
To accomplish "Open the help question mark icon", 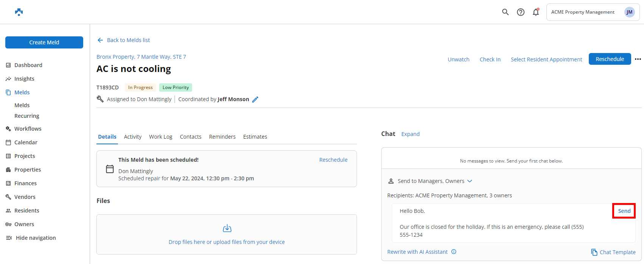I will (521, 12).
